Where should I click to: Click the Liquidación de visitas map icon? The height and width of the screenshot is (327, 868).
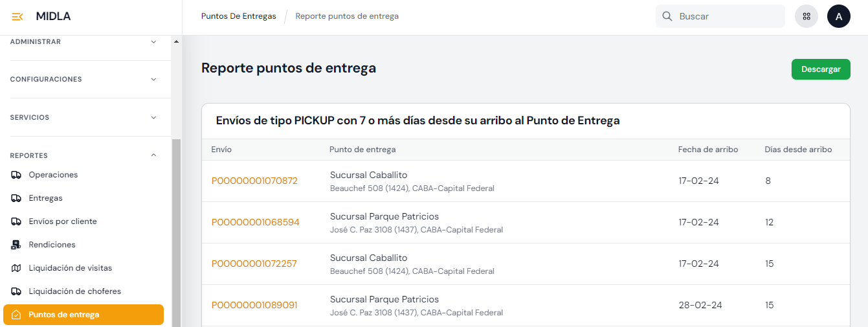(x=16, y=268)
